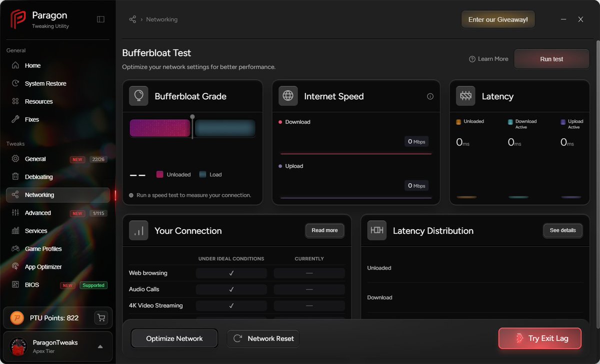The width and height of the screenshot is (600, 364).
Task: Open the Services section
Action: click(x=58, y=231)
